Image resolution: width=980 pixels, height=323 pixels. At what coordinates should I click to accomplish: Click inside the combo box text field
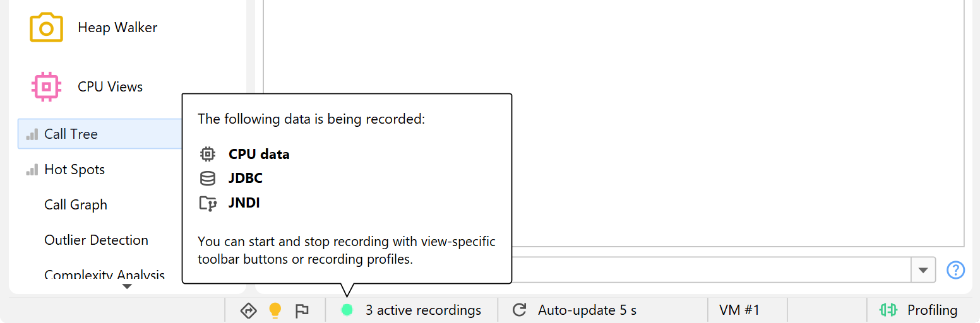point(707,270)
